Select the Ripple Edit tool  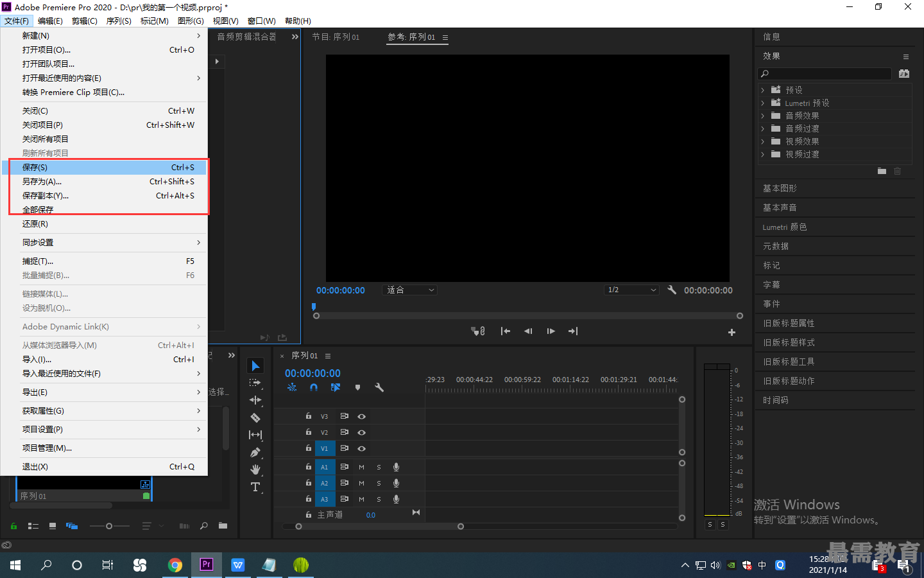(255, 400)
